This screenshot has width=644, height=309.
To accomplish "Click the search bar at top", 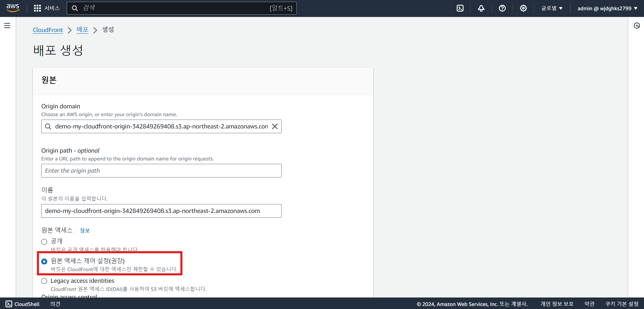I will [x=182, y=8].
